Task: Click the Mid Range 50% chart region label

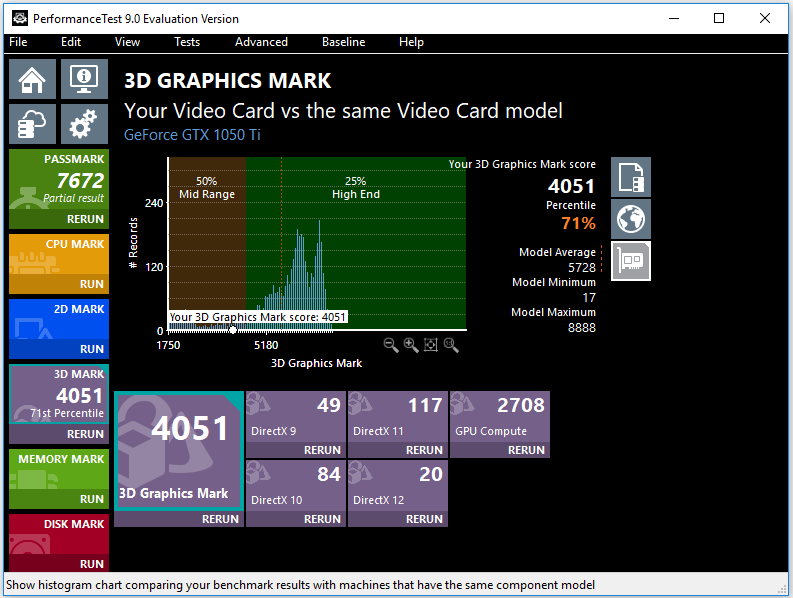Action: click(207, 188)
